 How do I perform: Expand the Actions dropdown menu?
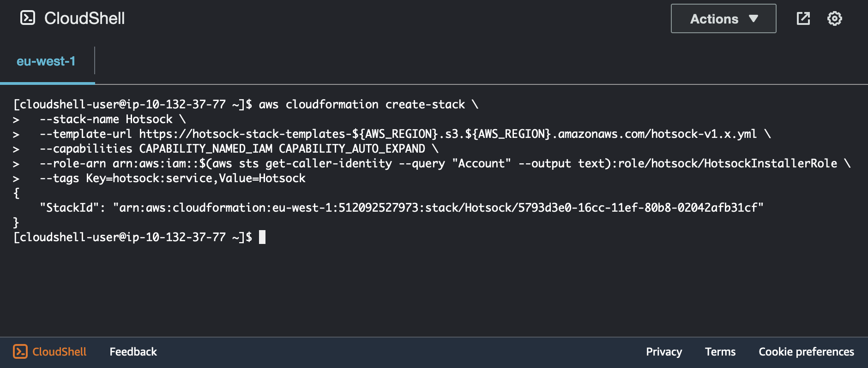[723, 18]
